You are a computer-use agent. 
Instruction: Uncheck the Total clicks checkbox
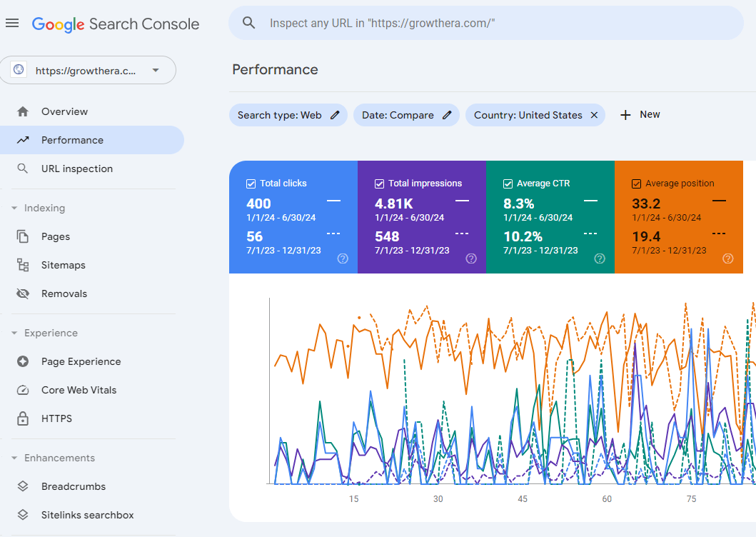(x=251, y=184)
